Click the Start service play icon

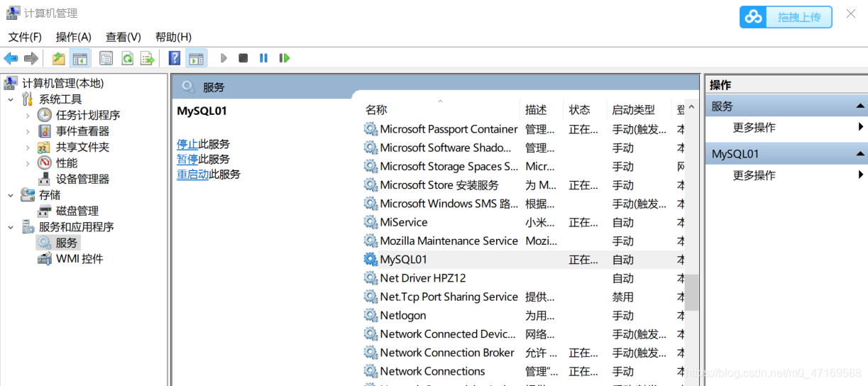tap(224, 58)
